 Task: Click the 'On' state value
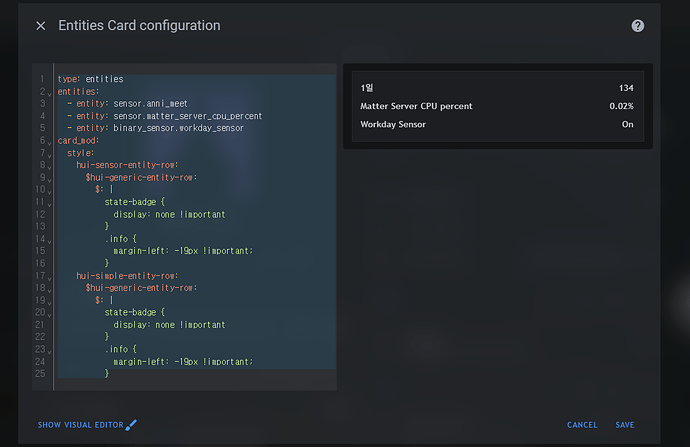click(628, 125)
